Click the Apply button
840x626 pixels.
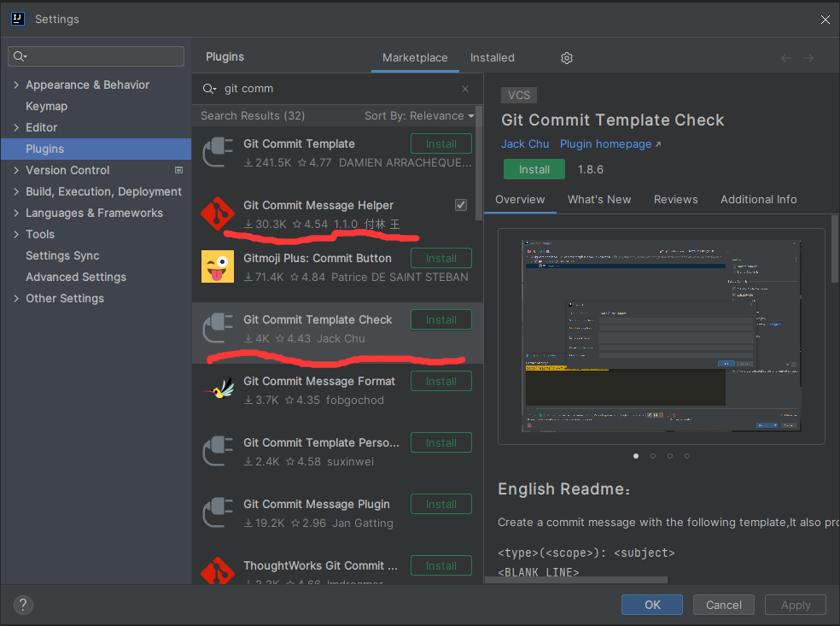[x=796, y=606]
